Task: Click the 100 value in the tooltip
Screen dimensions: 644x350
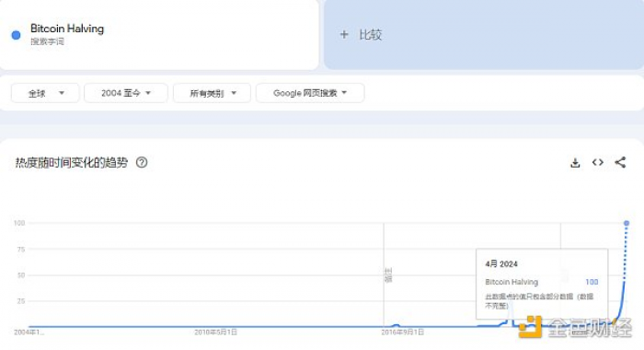Action: pos(592,282)
